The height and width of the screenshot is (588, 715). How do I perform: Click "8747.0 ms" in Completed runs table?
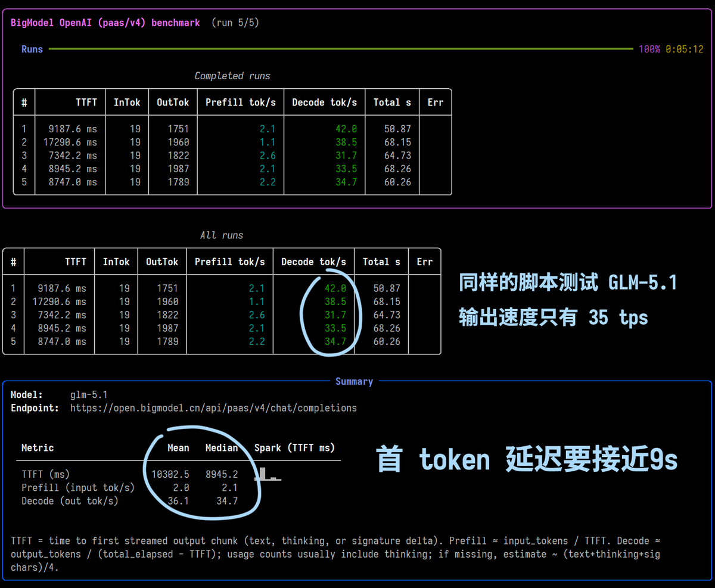(x=73, y=182)
